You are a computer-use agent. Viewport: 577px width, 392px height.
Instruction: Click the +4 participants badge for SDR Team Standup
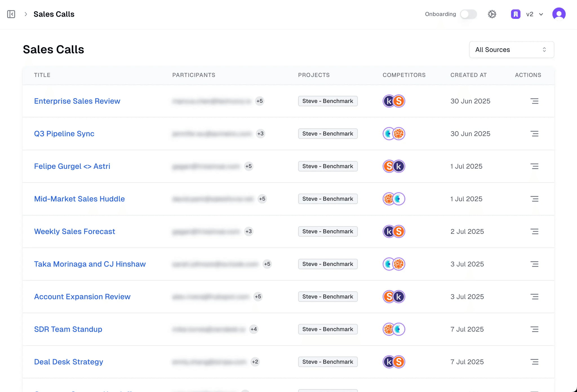point(254,329)
